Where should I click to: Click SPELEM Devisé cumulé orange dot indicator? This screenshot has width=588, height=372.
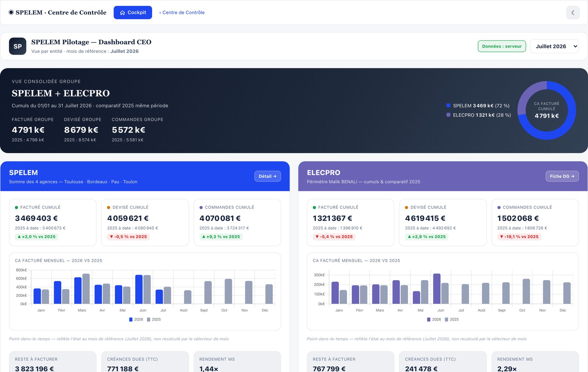[x=109, y=207]
